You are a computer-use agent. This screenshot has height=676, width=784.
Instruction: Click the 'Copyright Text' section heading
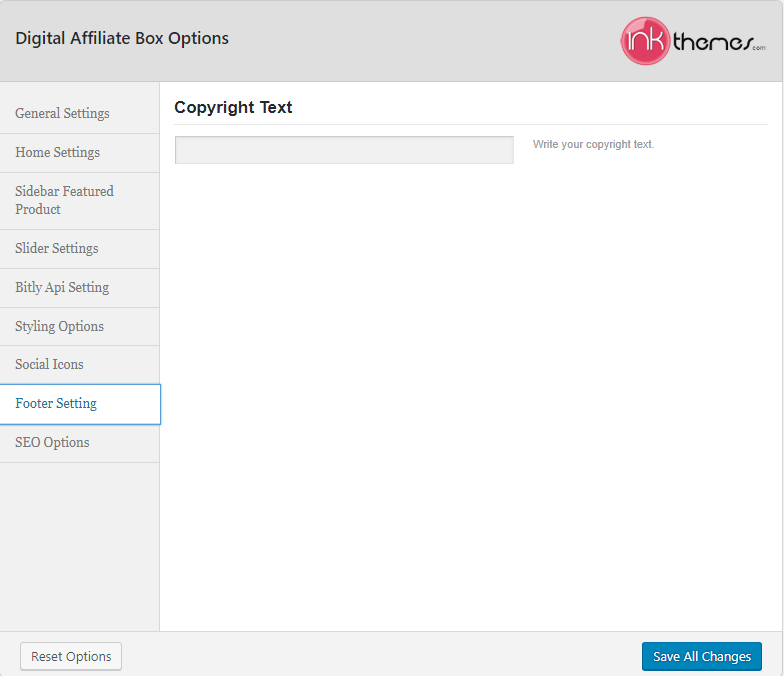point(233,107)
